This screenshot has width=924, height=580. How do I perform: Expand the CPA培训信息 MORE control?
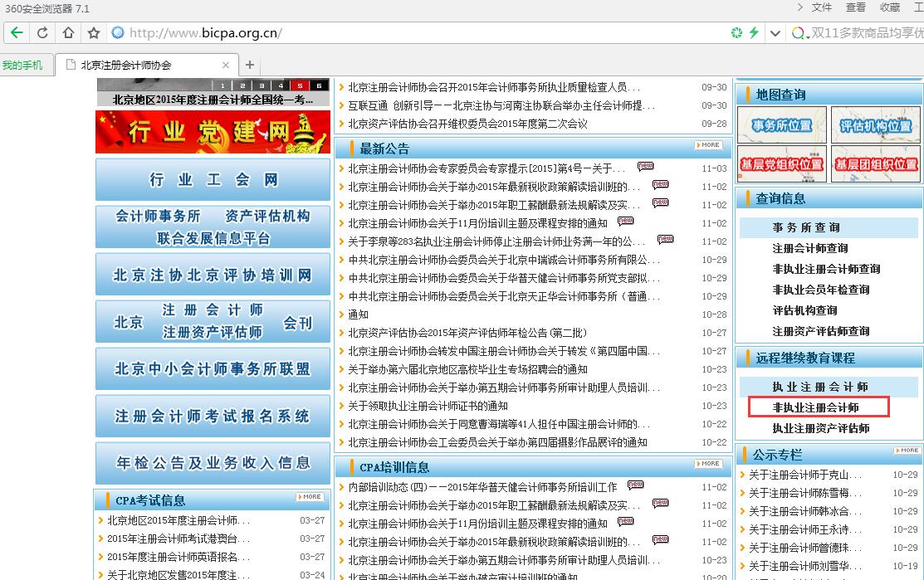706,465
